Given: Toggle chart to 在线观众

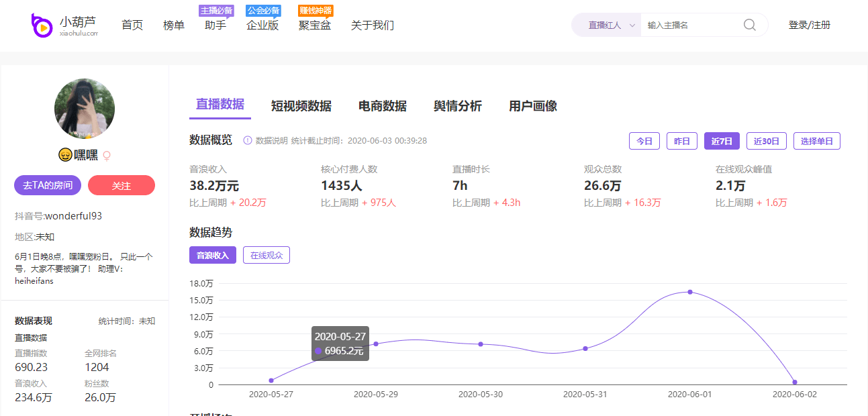Looking at the screenshot, I should tap(267, 255).
